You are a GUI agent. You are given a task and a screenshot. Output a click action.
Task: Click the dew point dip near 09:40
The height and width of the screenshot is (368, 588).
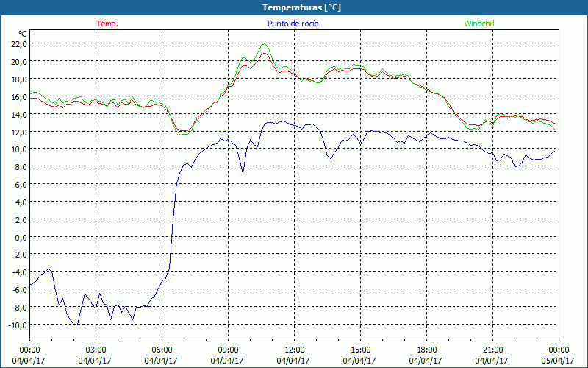tap(243, 174)
